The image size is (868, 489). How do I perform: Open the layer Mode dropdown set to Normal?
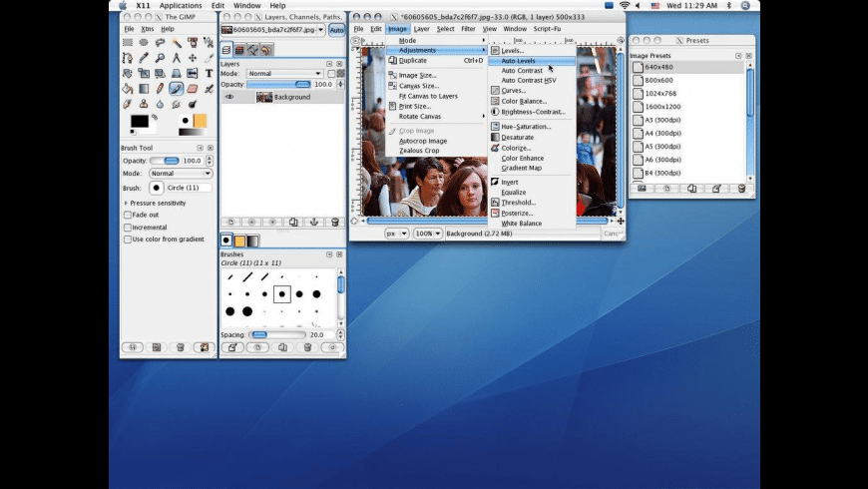pos(284,74)
